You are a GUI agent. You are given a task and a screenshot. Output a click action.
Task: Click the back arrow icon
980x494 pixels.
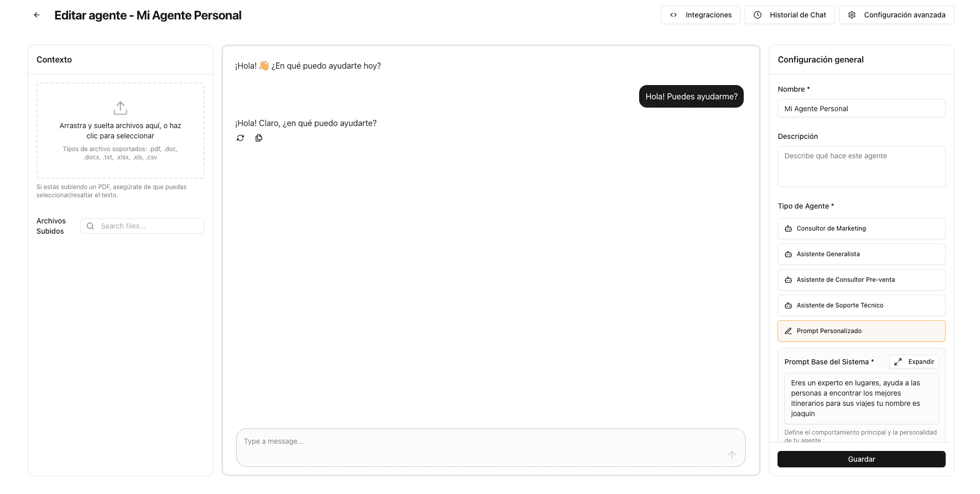coord(37,15)
